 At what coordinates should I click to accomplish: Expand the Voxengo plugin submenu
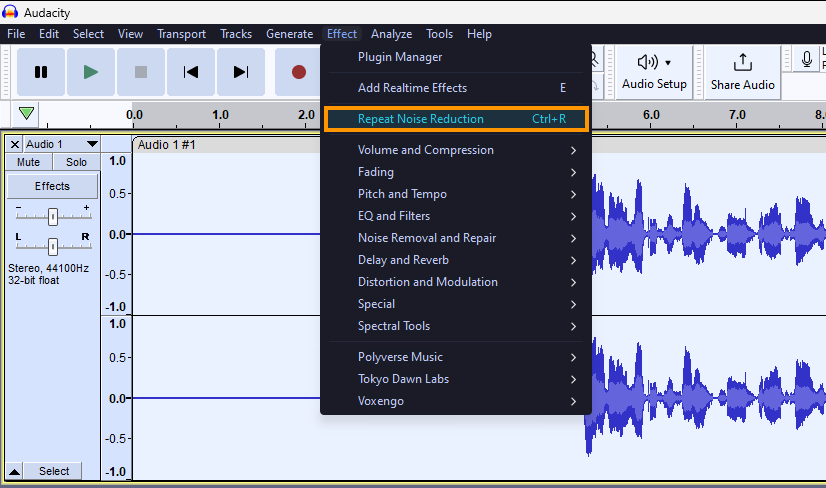click(456, 401)
